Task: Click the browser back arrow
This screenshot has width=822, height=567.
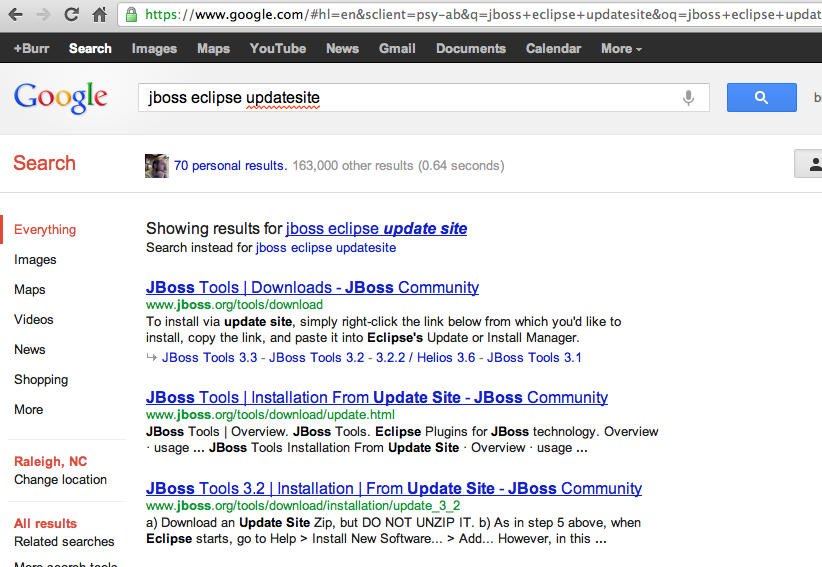Action: (16, 14)
